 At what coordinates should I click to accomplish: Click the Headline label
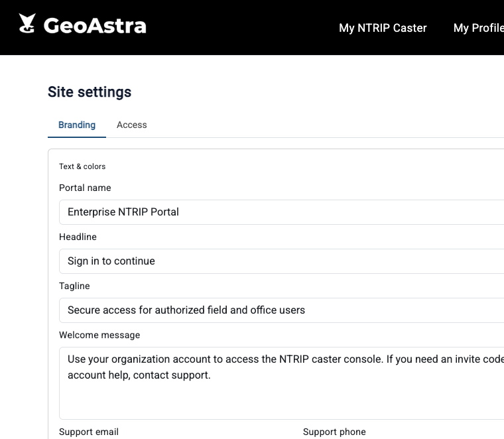[78, 237]
